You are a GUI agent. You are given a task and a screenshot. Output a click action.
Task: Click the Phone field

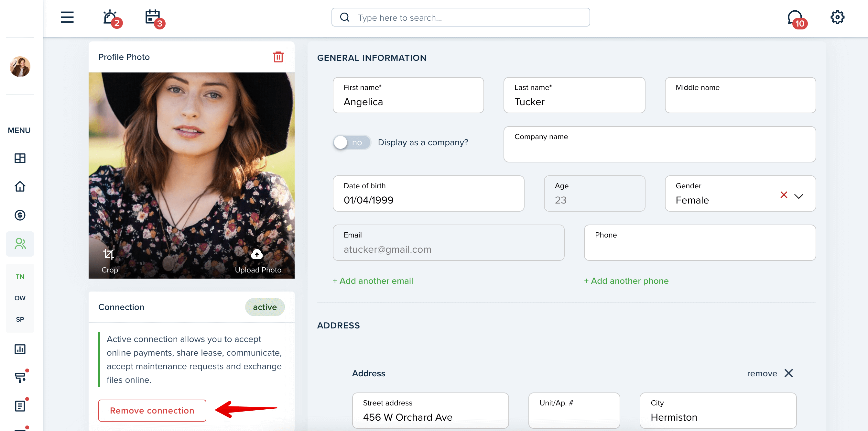click(700, 243)
